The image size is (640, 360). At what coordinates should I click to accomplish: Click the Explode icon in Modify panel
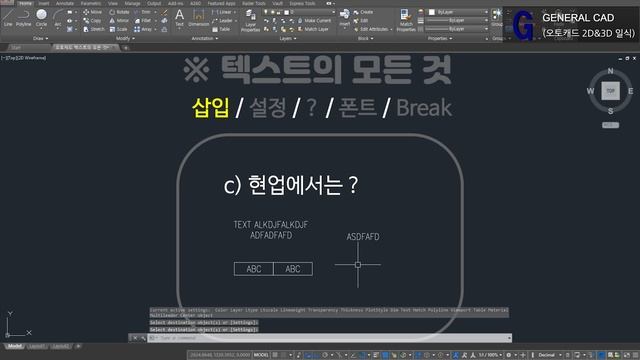(164, 21)
